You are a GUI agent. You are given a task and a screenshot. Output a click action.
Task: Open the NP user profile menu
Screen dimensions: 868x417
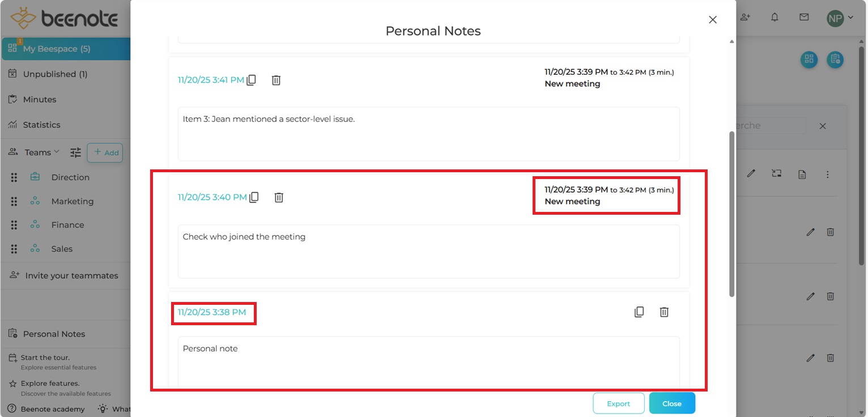[840, 18]
